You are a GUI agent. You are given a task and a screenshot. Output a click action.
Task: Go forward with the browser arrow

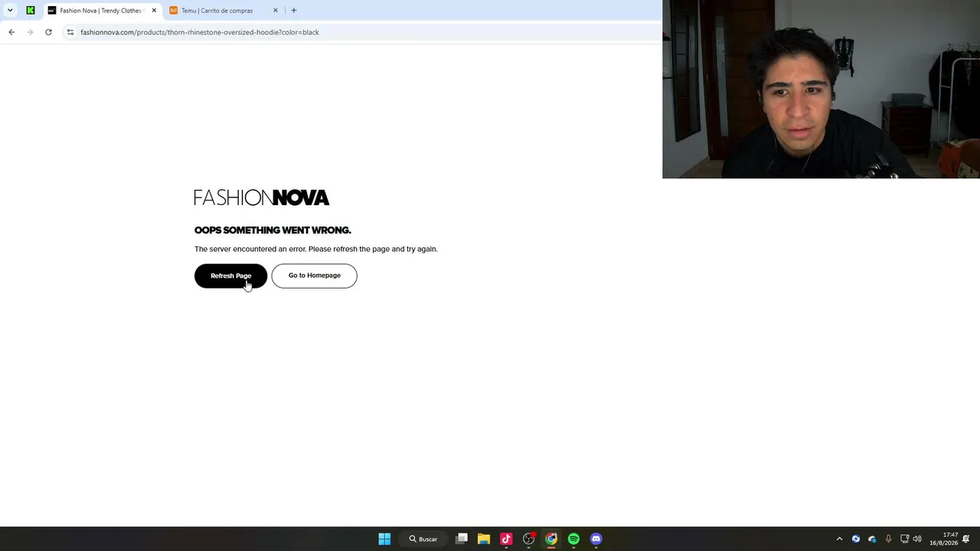click(x=30, y=32)
